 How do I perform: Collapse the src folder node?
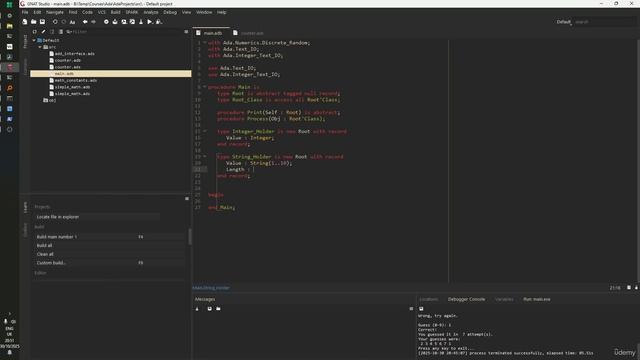40,47
